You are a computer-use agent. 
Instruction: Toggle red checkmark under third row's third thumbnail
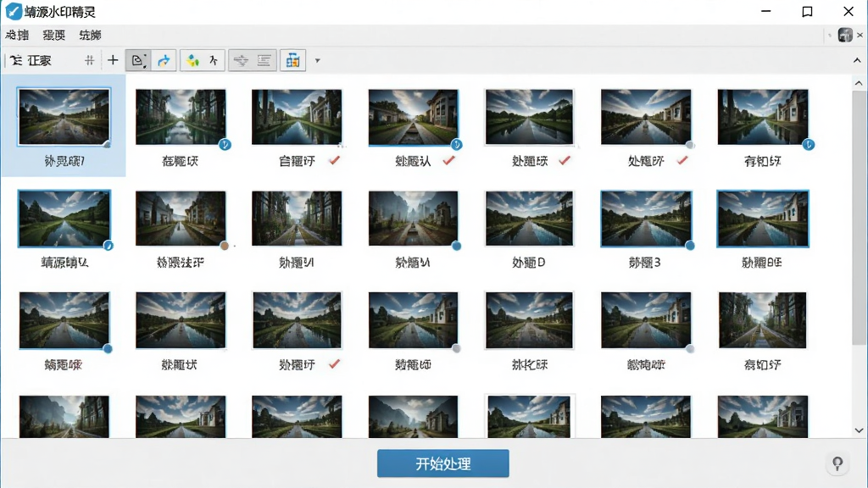(334, 364)
